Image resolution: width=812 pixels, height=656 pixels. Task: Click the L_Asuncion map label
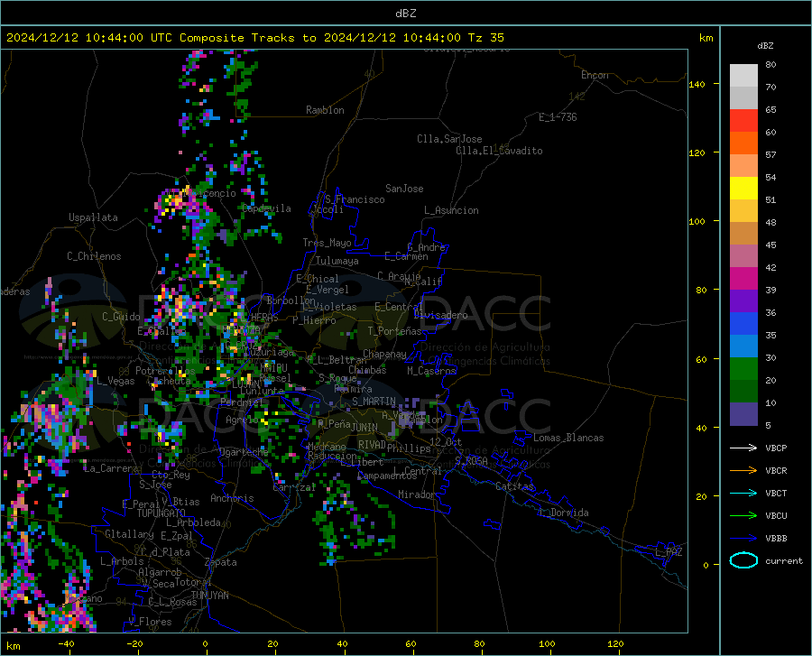[451, 210]
